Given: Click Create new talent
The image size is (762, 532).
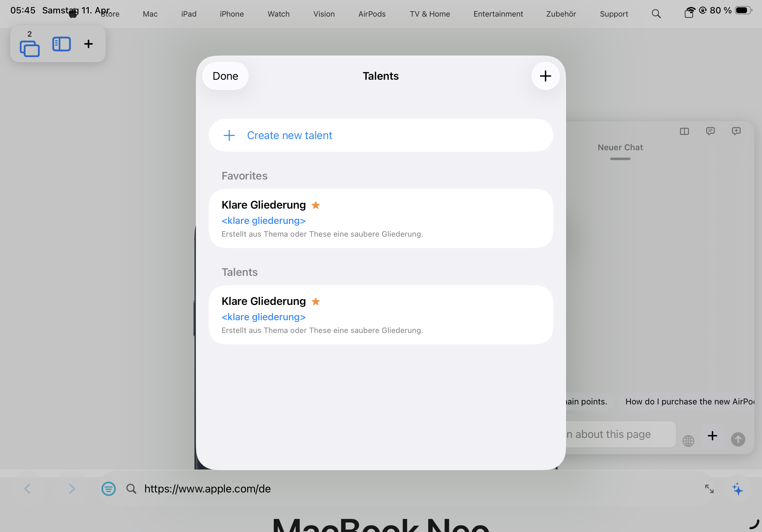Looking at the screenshot, I should tap(289, 135).
